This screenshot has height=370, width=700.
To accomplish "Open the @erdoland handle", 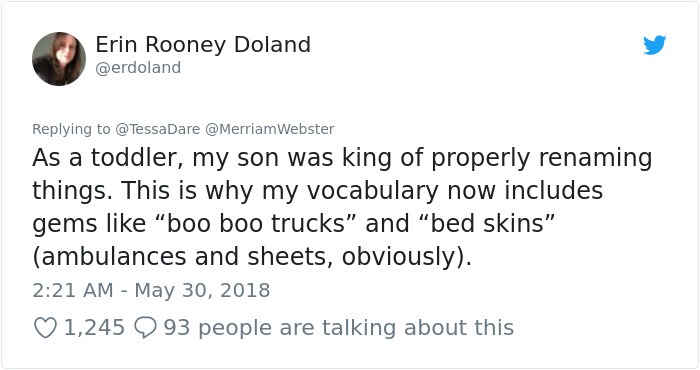I will coord(138,68).
